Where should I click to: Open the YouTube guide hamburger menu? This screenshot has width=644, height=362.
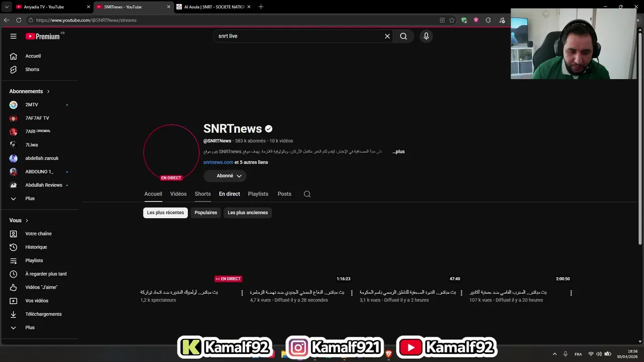[x=14, y=36]
